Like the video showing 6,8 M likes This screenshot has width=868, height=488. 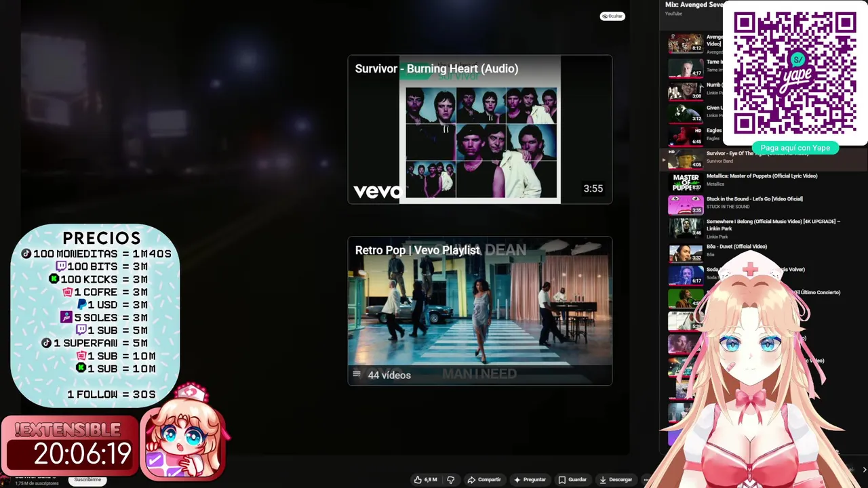click(425, 479)
